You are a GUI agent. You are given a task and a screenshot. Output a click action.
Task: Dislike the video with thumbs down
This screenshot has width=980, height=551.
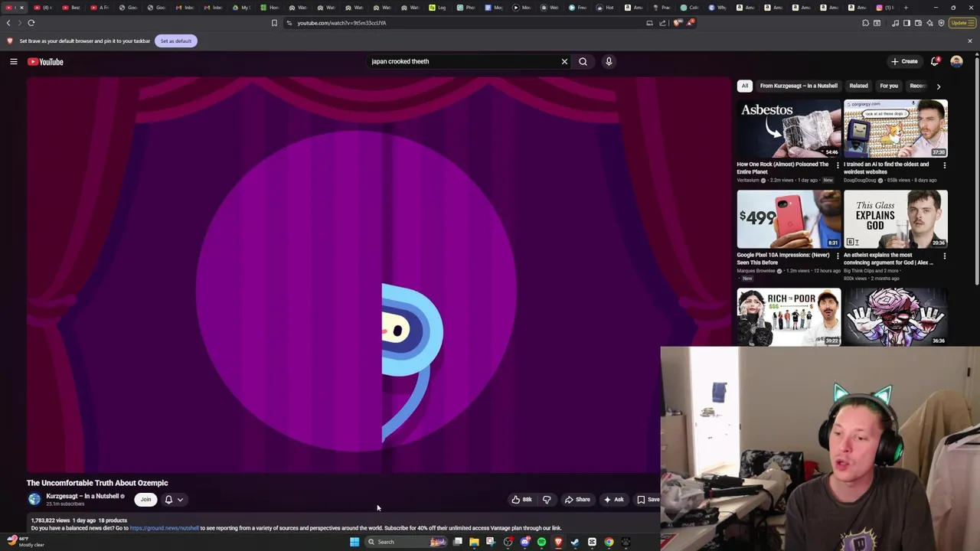pos(547,500)
